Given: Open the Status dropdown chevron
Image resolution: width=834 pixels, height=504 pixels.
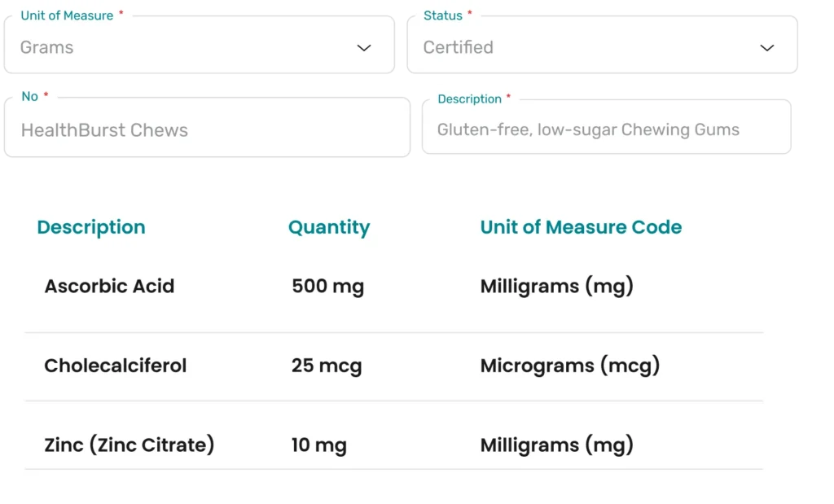Looking at the screenshot, I should point(766,48).
